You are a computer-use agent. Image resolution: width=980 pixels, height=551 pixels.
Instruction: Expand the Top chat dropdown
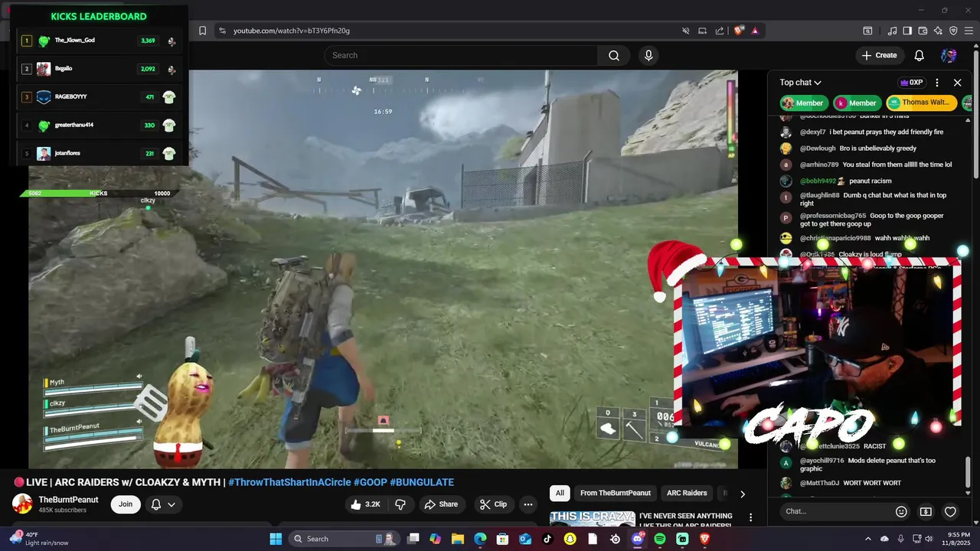point(801,83)
